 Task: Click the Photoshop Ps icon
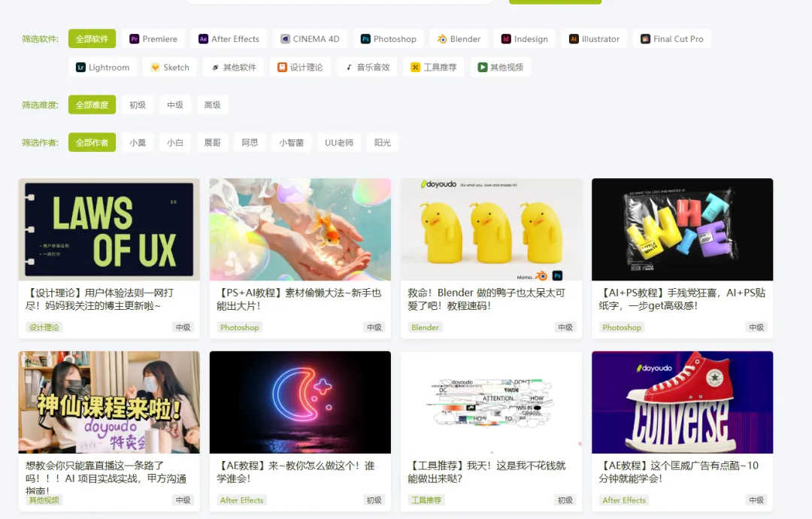[365, 39]
